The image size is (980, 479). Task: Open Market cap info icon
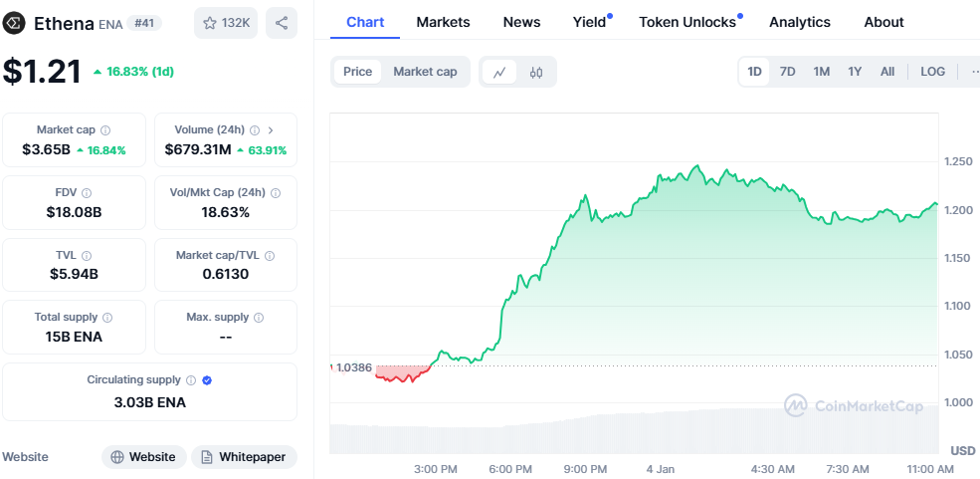[x=105, y=130]
